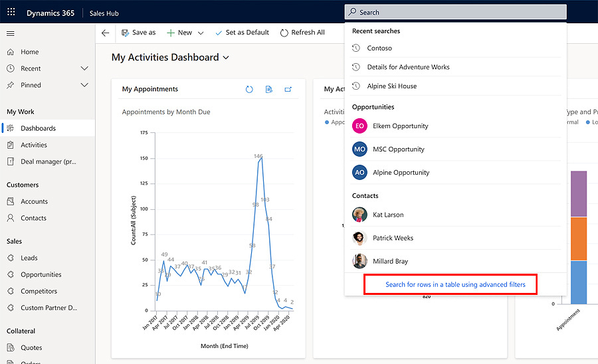Open Dashboards in the sidebar
This screenshot has width=598, height=364.
tap(47, 128)
